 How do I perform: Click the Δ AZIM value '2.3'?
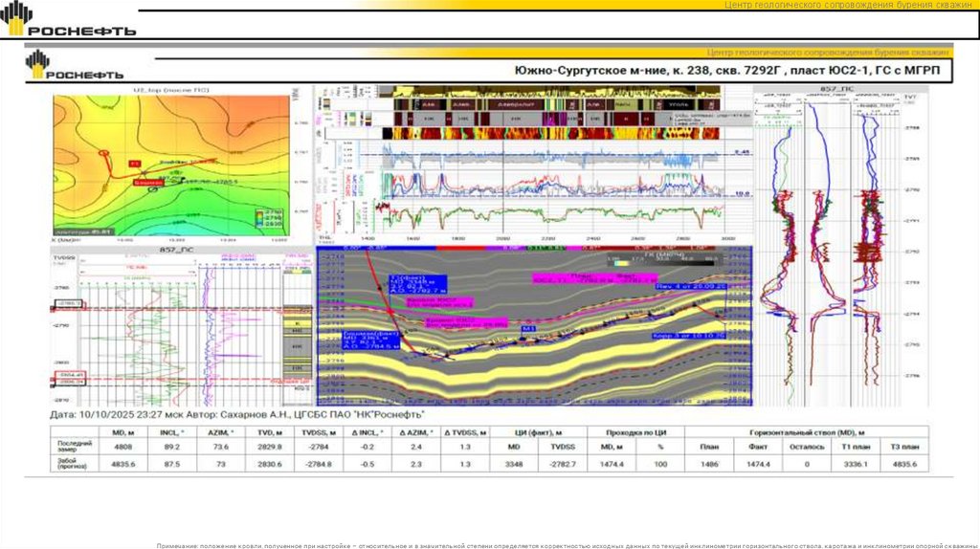pos(416,465)
